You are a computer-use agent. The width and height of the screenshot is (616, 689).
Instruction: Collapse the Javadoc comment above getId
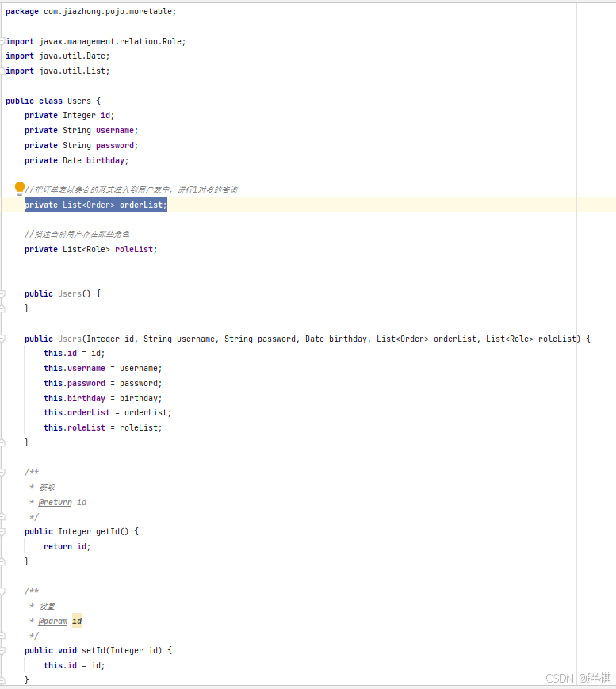2,473
